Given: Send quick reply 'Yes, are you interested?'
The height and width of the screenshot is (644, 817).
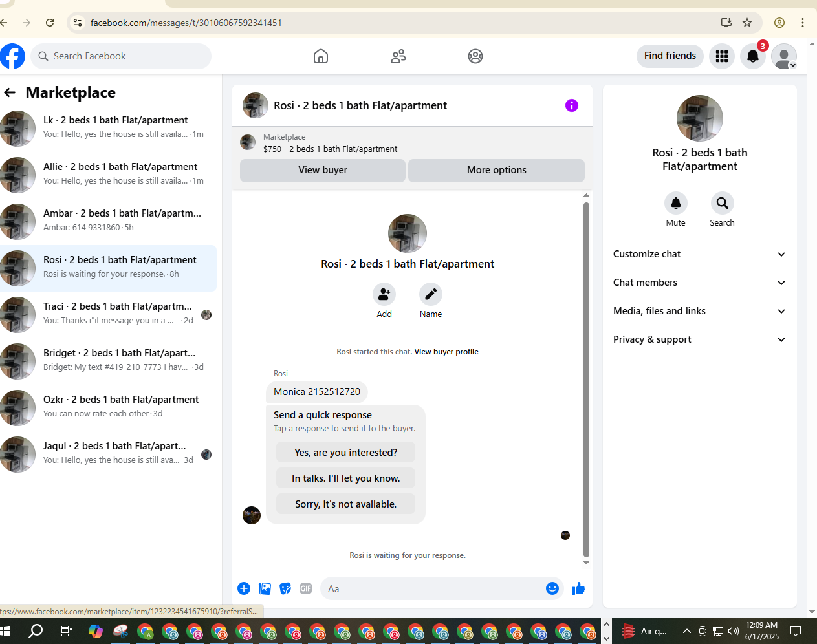Looking at the screenshot, I should (x=345, y=453).
